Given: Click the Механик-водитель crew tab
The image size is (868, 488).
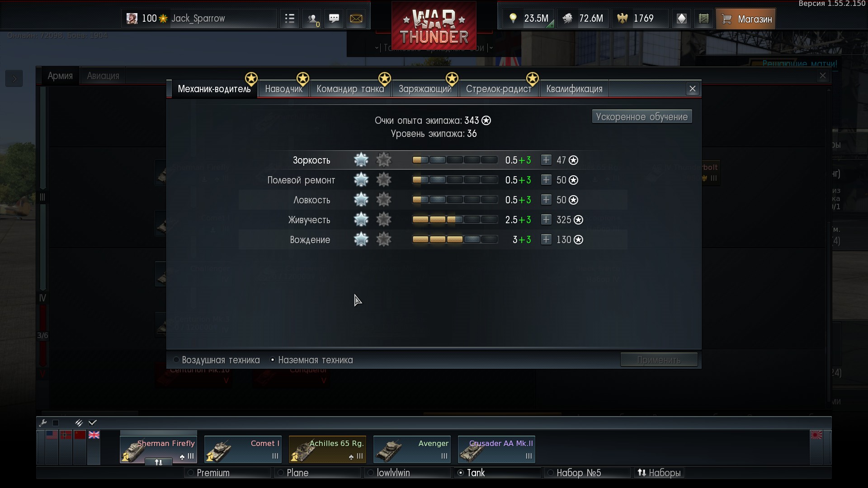Looking at the screenshot, I should pyautogui.click(x=213, y=89).
